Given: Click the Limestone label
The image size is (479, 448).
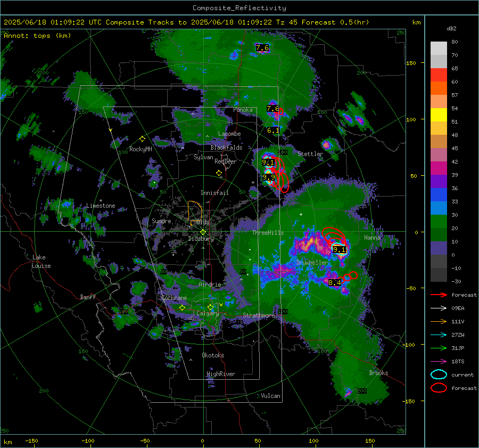Looking at the screenshot, I should point(101,206).
